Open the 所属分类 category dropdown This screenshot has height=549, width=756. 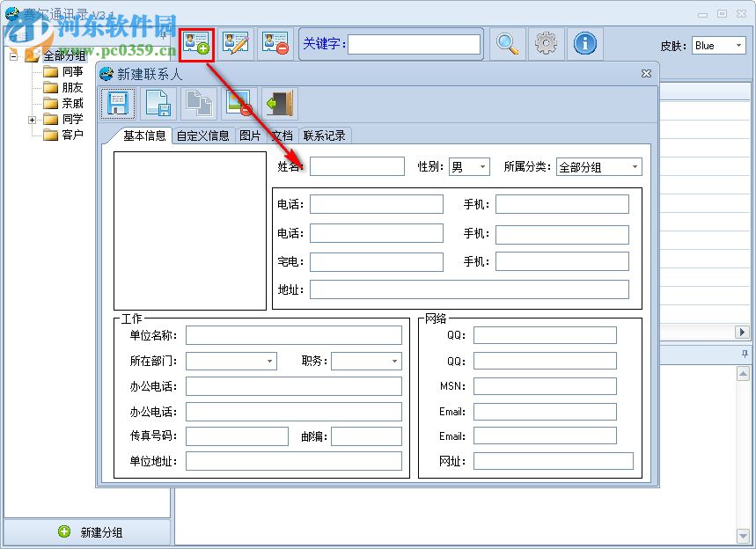[635, 166]
